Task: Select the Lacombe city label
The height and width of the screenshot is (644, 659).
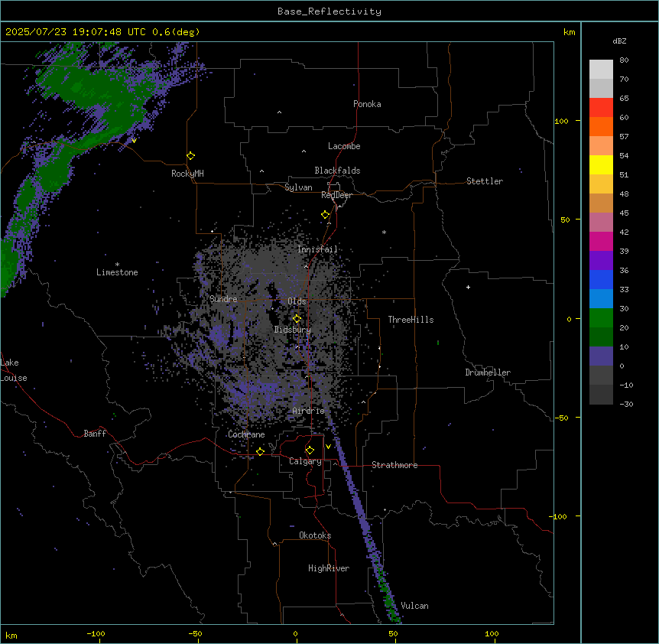Action: pos(344,146)
